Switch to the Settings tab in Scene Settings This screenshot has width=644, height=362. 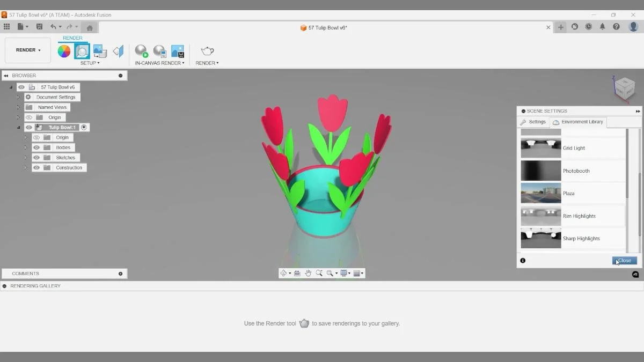tap(534, 122)
